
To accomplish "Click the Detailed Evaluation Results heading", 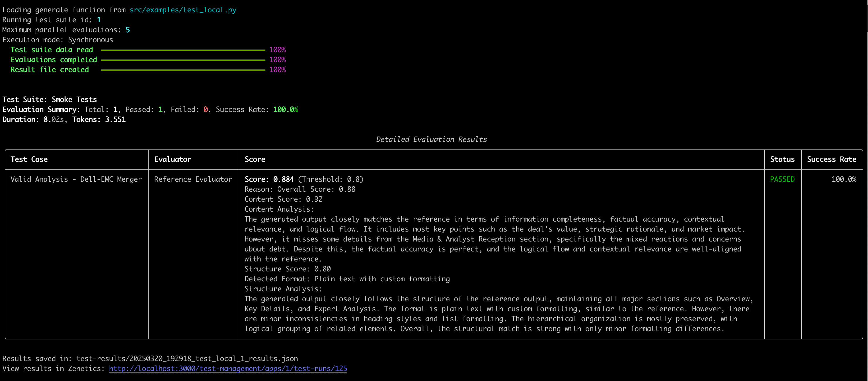I will click(x=431, y=139).
